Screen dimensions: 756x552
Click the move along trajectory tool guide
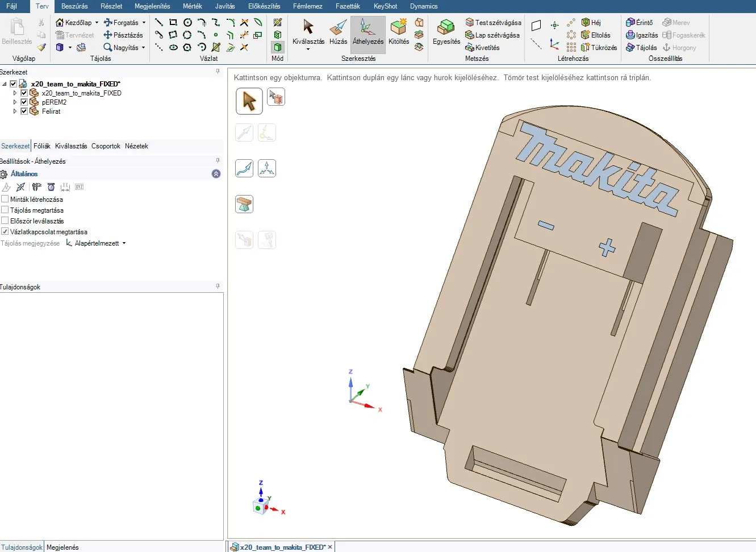[x=244, y=168]
